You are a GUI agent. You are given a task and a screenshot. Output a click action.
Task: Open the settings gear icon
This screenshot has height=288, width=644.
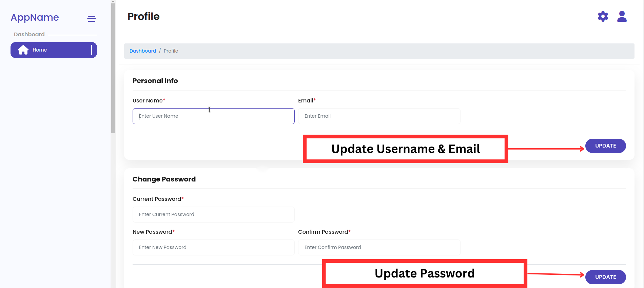pyautogui.click(x=603, y=16)
